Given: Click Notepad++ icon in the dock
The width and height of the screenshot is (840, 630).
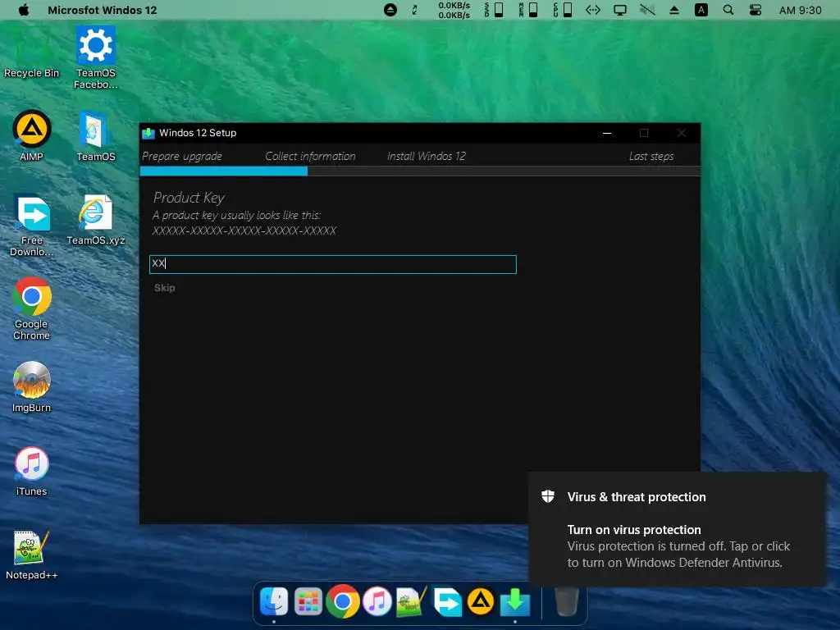Looking at the screenshot, I should (x=412, y=601).
